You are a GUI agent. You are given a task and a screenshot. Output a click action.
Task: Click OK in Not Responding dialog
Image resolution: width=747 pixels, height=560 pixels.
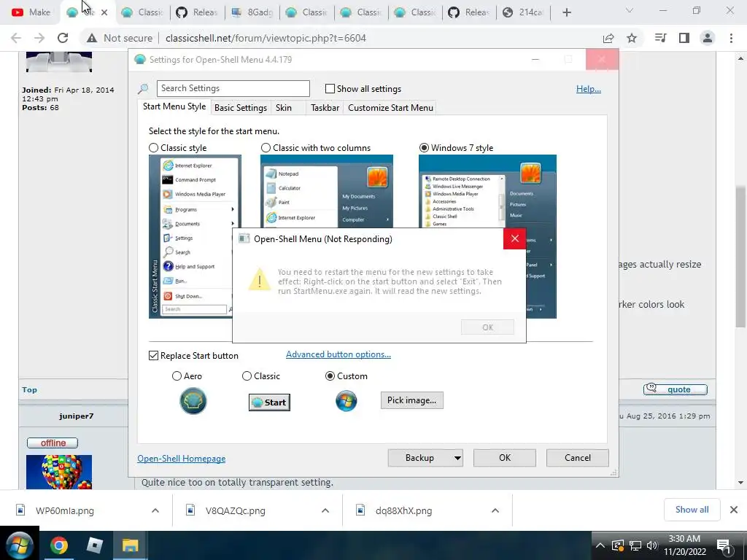[x=487, y=327]
